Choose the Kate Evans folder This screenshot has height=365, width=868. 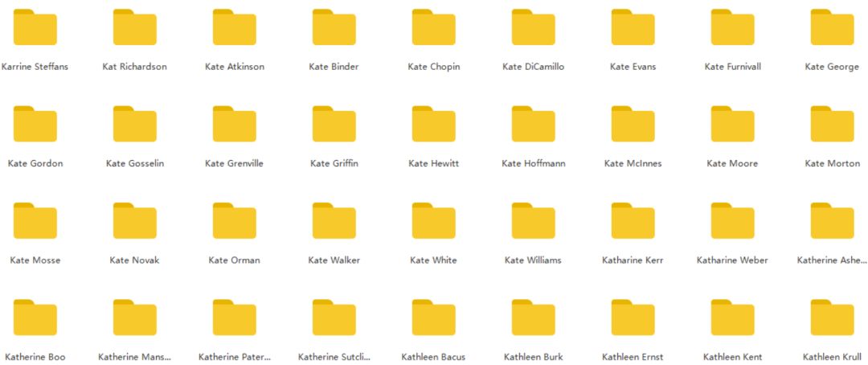coord(633,27)
